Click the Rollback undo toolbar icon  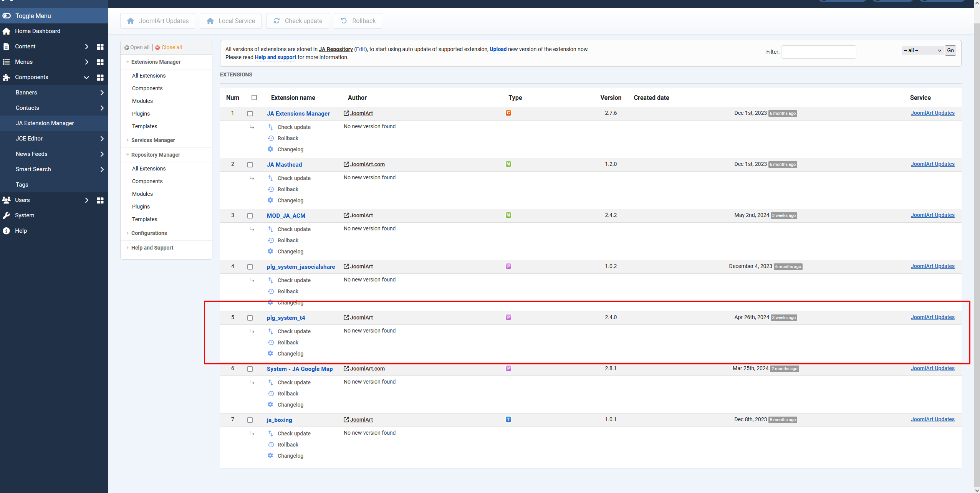pyautogui.click(x=344, y=21)
